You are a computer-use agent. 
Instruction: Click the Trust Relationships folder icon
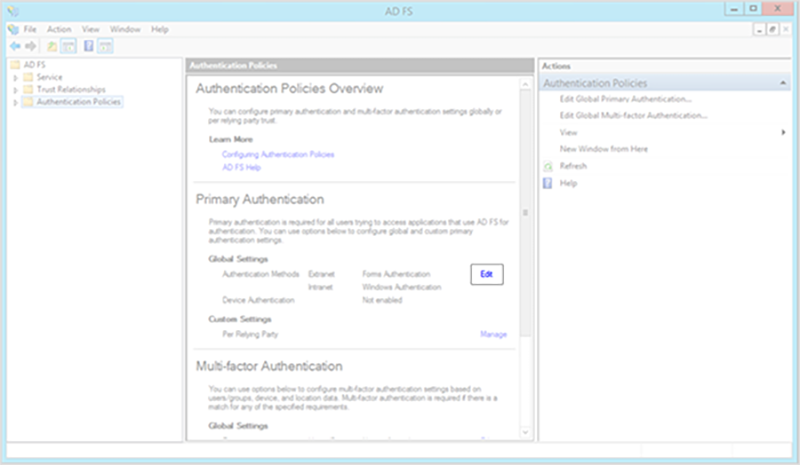[29, 89]
